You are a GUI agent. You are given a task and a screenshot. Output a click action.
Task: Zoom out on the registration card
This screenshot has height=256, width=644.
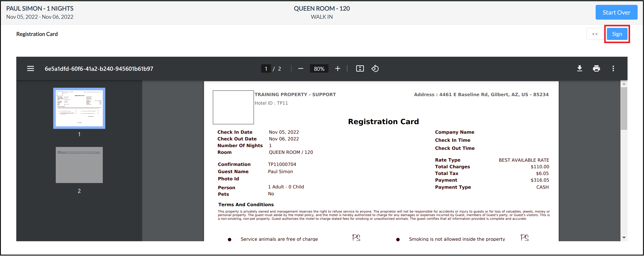click(301, 68)
